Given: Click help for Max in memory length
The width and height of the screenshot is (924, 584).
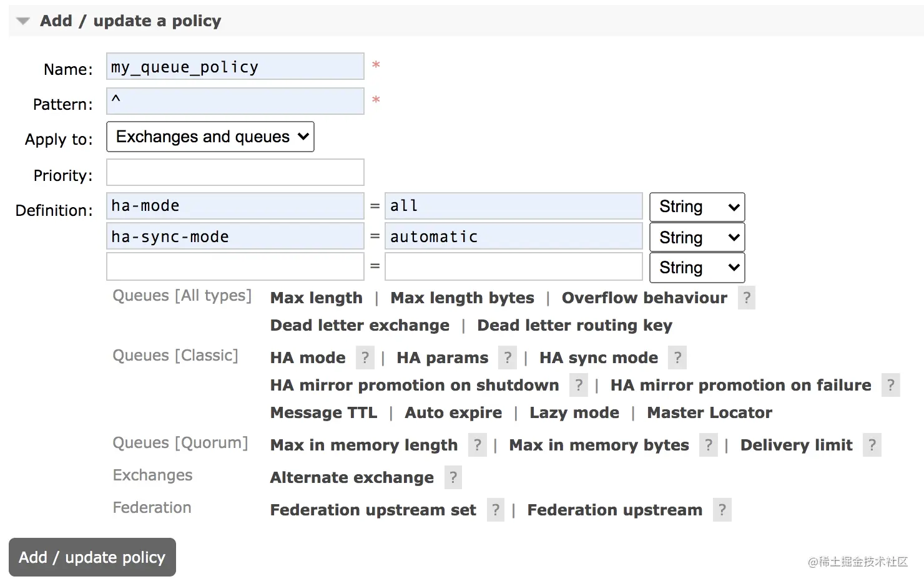Looking at the screenshot, I should pos(478,445).
